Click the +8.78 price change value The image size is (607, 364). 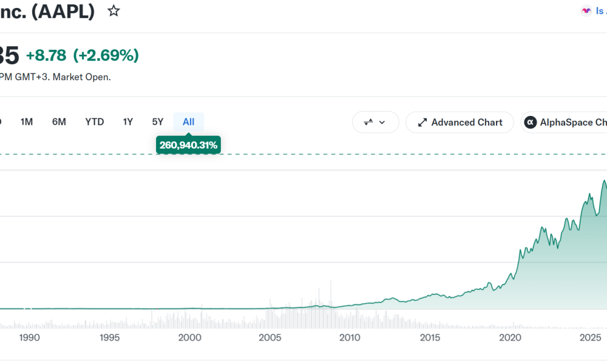click(46, 55)
